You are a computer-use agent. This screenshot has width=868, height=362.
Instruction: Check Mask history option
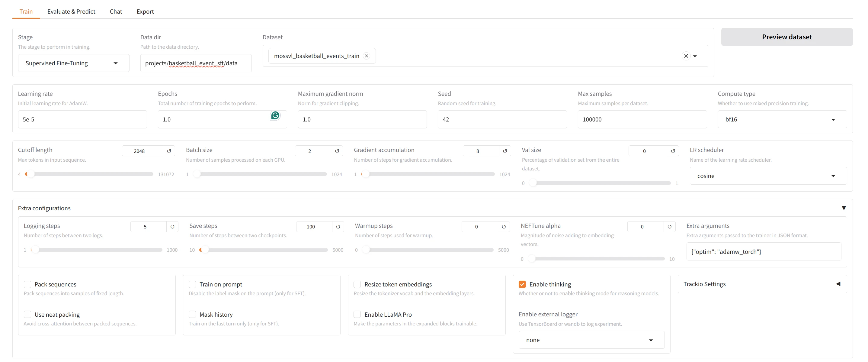point(192,314)
